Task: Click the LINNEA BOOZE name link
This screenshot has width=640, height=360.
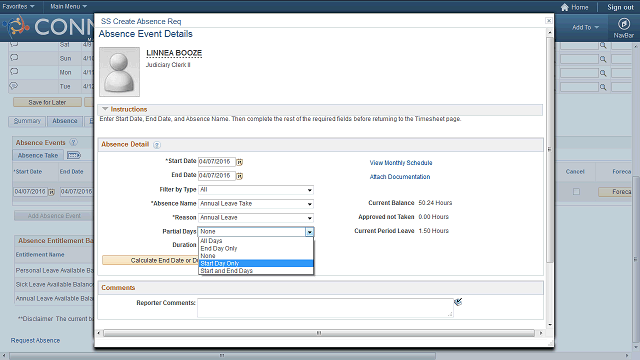Action: pyautogui.click(x=174, y=53)
